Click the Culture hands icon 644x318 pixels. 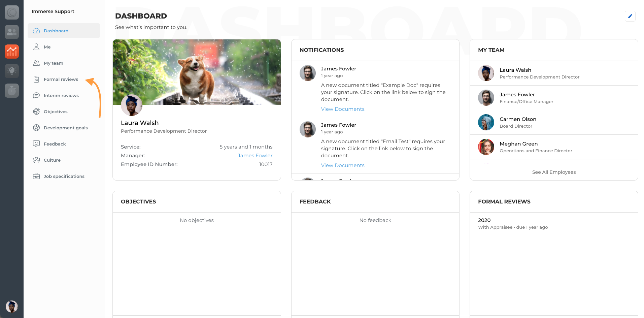[x=36, y=160]
